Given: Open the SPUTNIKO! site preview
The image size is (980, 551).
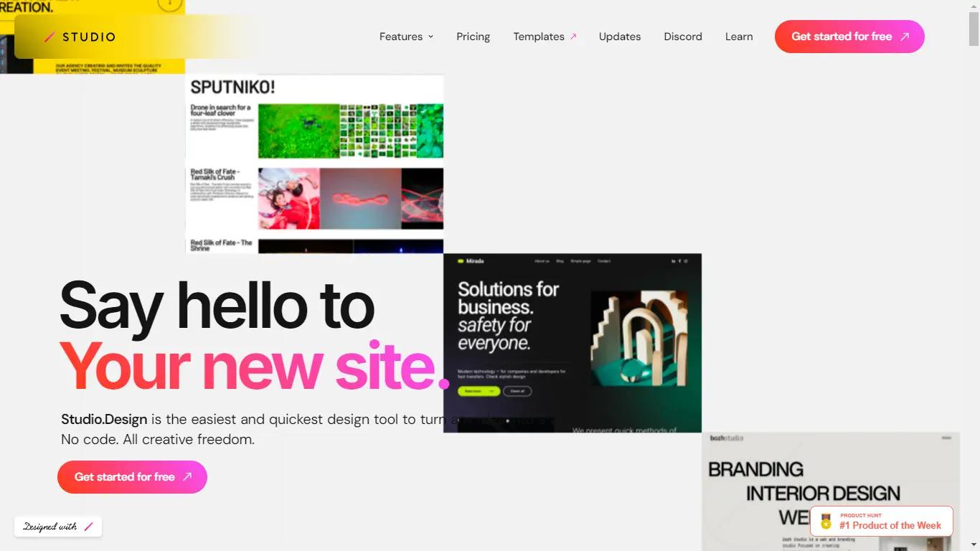Looking at the screenshot, I should coord(314,164).
